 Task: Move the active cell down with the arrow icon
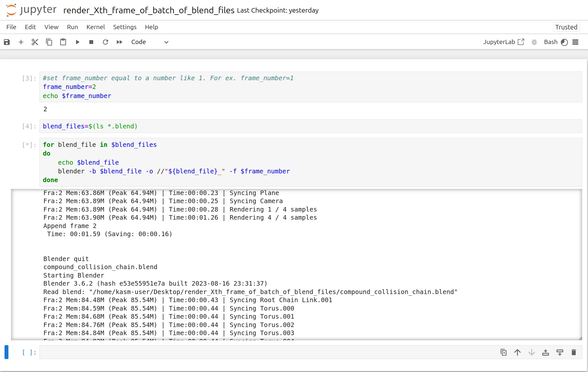(x=532, y=352)
